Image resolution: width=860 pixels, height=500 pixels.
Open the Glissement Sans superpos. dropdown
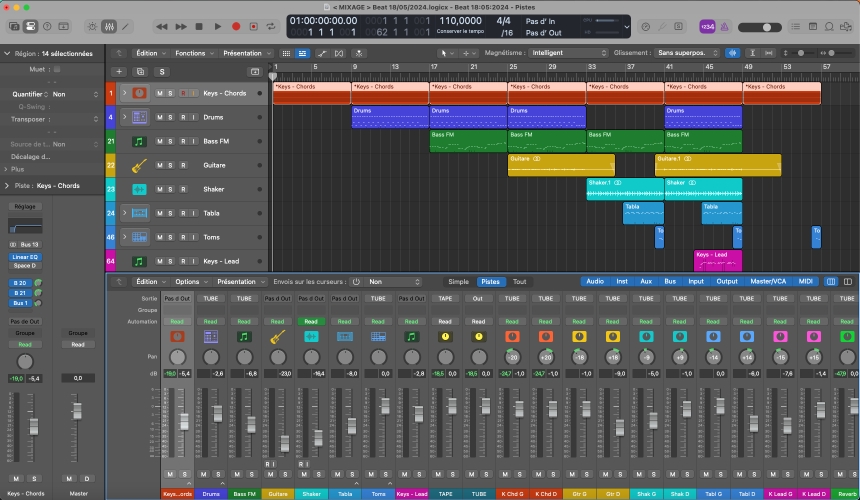pyautogui.click(x=687, y=53)
